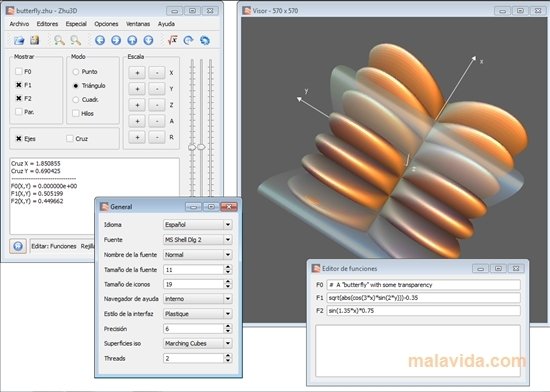Open the Editores menu

tap(47, 24)
